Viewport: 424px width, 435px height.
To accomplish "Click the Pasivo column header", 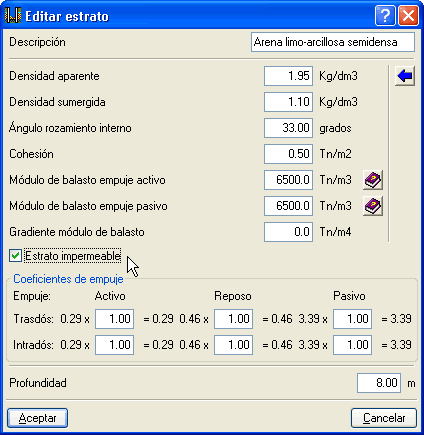I will coord(349,296).
